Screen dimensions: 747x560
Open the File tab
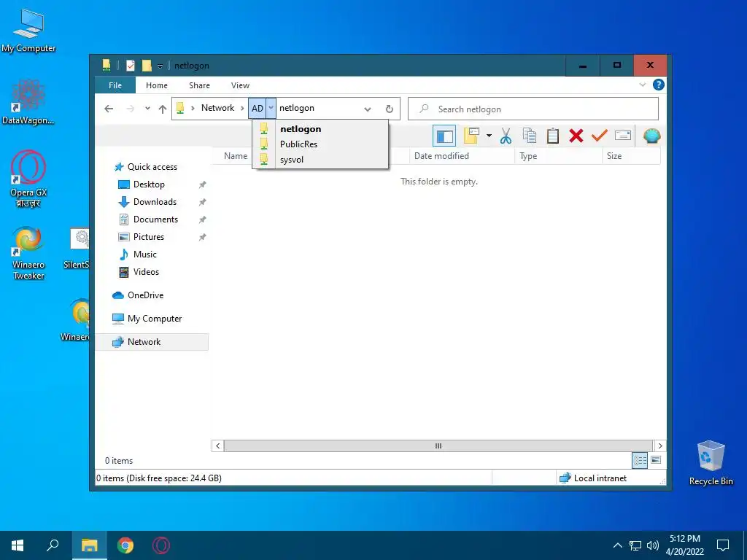(115, 85)
